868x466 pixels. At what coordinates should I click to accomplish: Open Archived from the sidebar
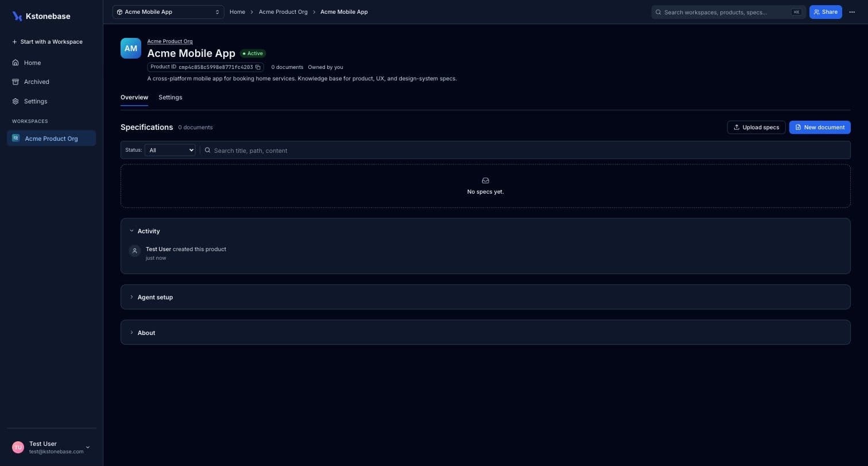pyautogui.click(x=51, y=82)
